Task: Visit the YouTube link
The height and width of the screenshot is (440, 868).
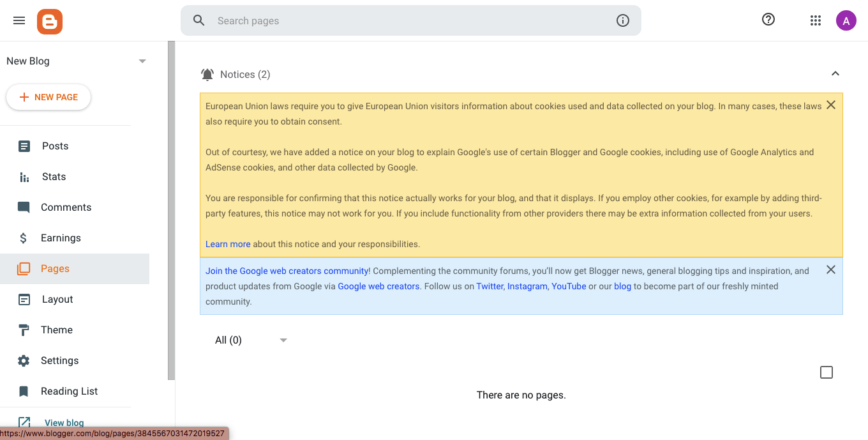Action: click(569, 286)
